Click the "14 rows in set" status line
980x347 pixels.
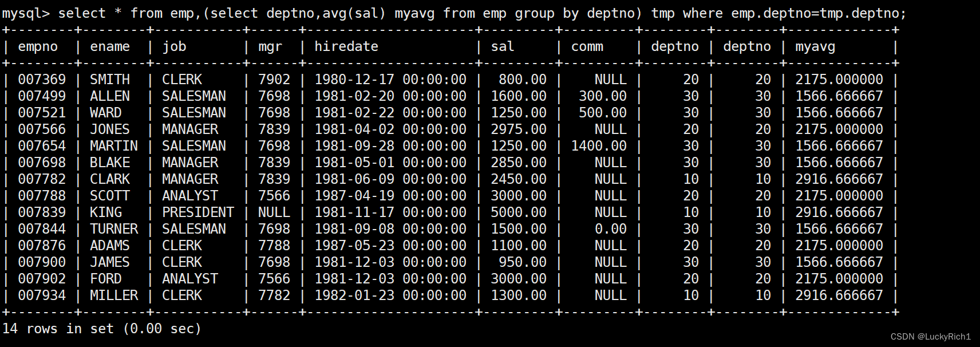point(102,329)
